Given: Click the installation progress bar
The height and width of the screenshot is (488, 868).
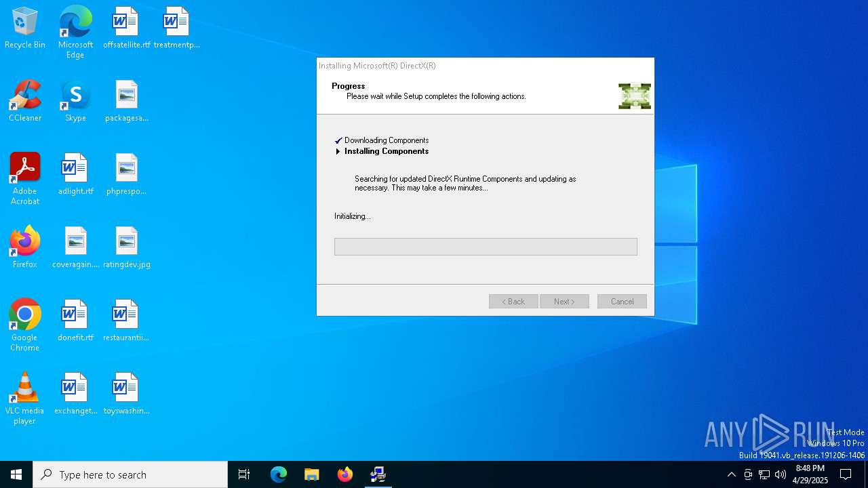Looking at the screenshot, I should click(x=486, y=247).
